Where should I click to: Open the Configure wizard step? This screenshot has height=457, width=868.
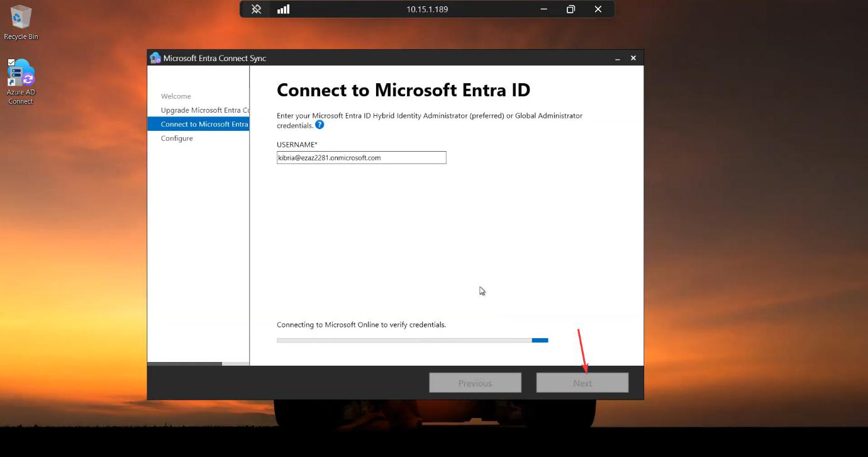coord(177,138)
